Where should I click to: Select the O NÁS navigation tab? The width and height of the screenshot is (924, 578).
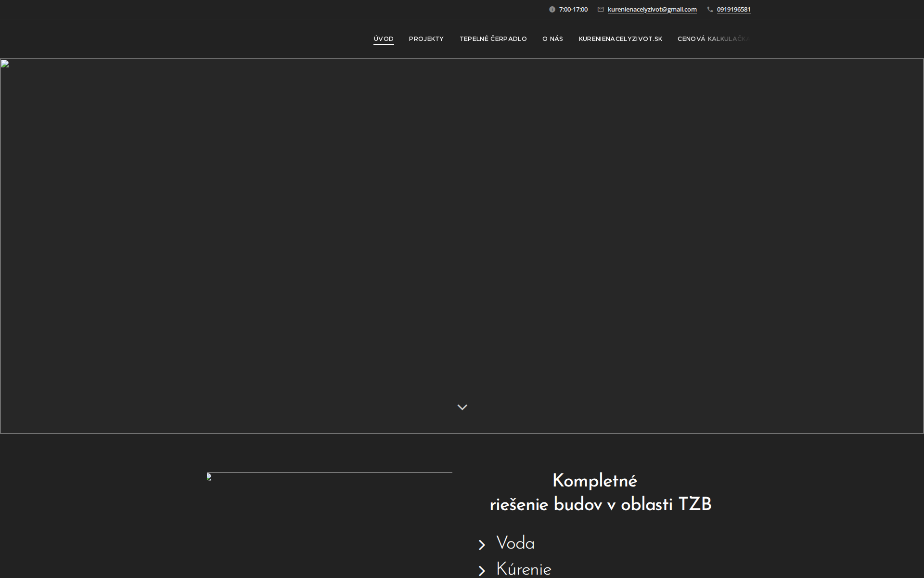pyautogui.click(x=552, y=39)
